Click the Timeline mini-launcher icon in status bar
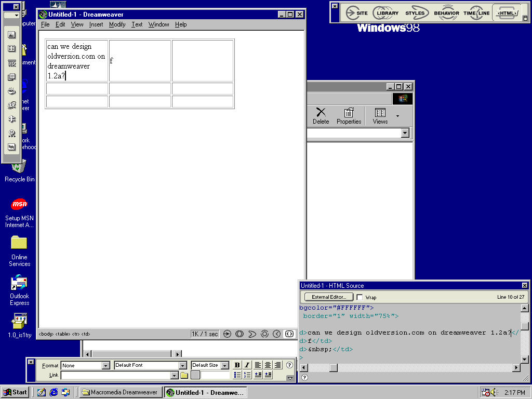 (277, 334)
